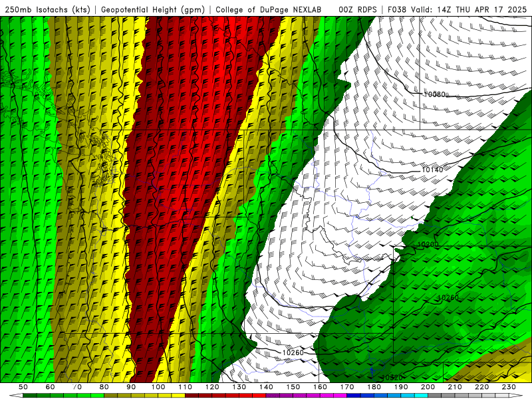532x399 pixels.
Task: Click the '00Z RDPS' model run label
Action: [x=357, y=10]
